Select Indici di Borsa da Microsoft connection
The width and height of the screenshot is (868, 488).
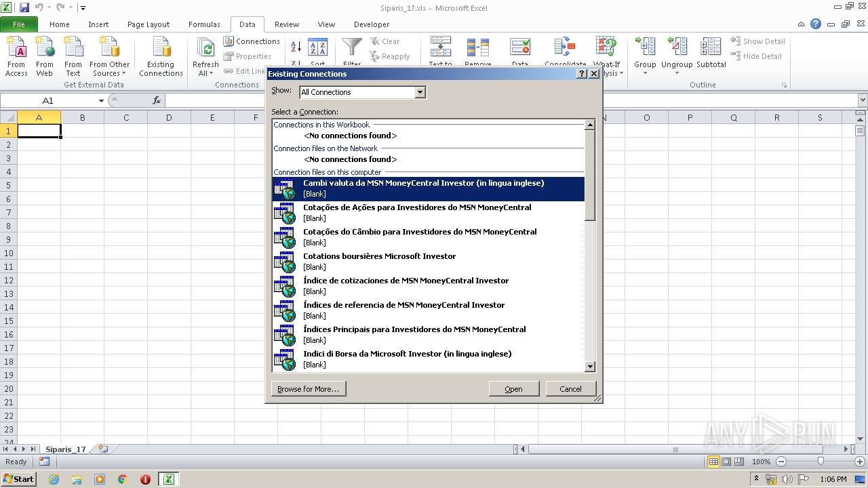(x=428, y=359)
